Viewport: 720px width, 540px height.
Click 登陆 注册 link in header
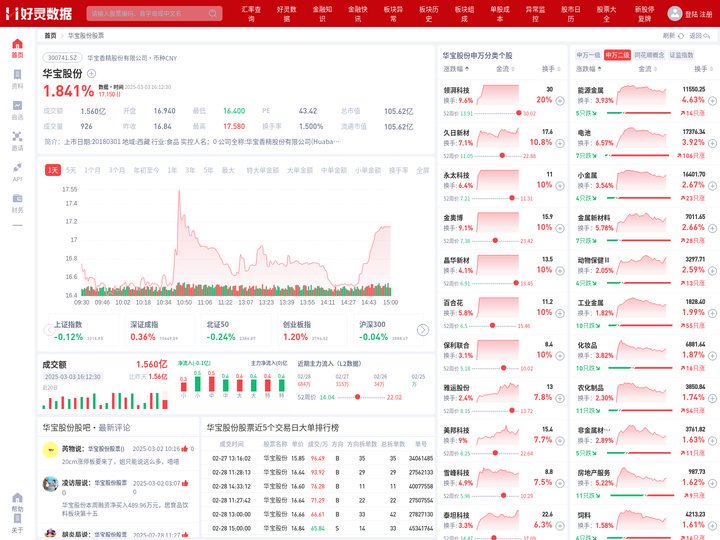point(698,14)
